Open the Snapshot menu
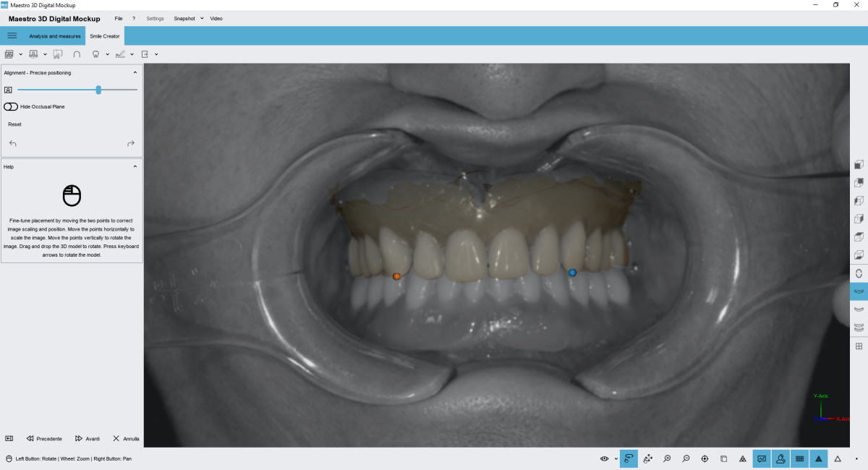Screen dimensions: 868x470 pyautogui.click(x=184, y=18)
